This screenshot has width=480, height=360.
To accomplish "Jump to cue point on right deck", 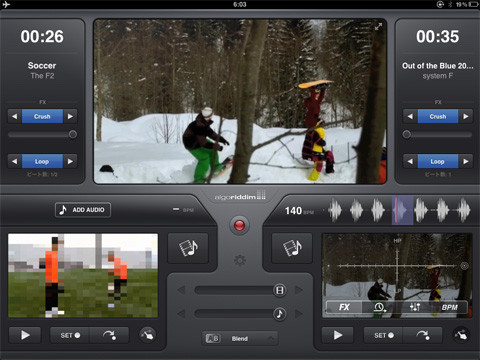I will 423,335.
